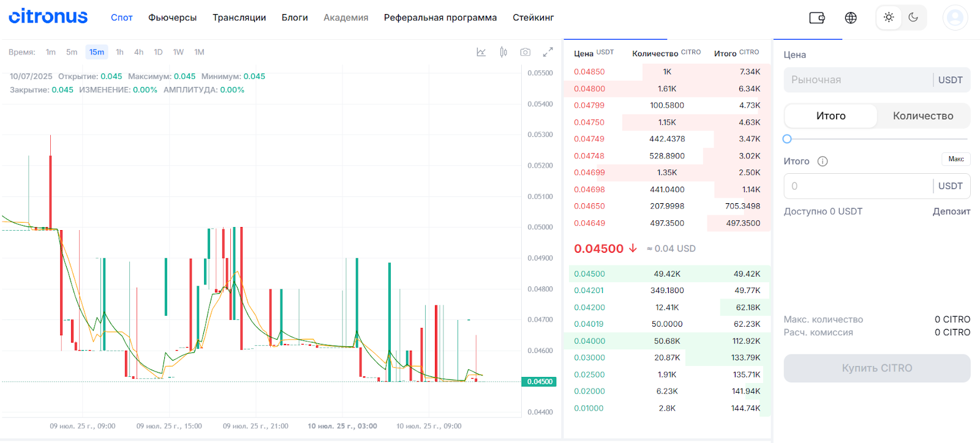Image resolution: width=980 pixels, height=443 pixels.
Task: Switch to light theme sun icon
Action: click(x=889, y=17)
